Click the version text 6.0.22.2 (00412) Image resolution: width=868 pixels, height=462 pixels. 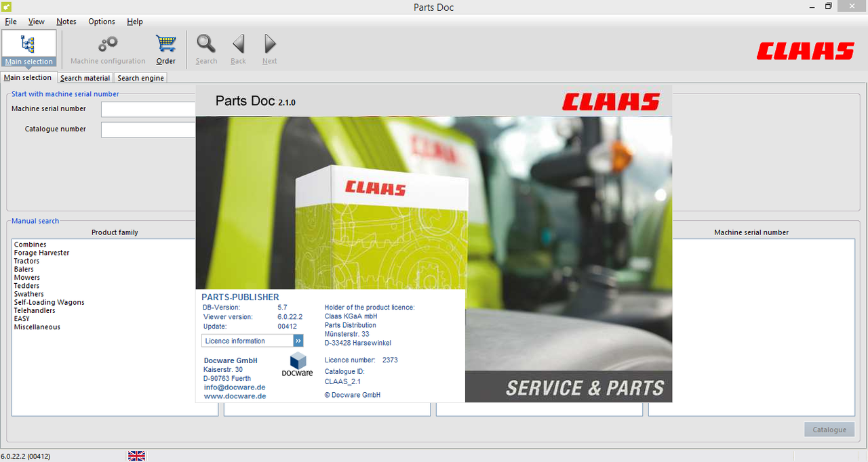coord(26,457)
